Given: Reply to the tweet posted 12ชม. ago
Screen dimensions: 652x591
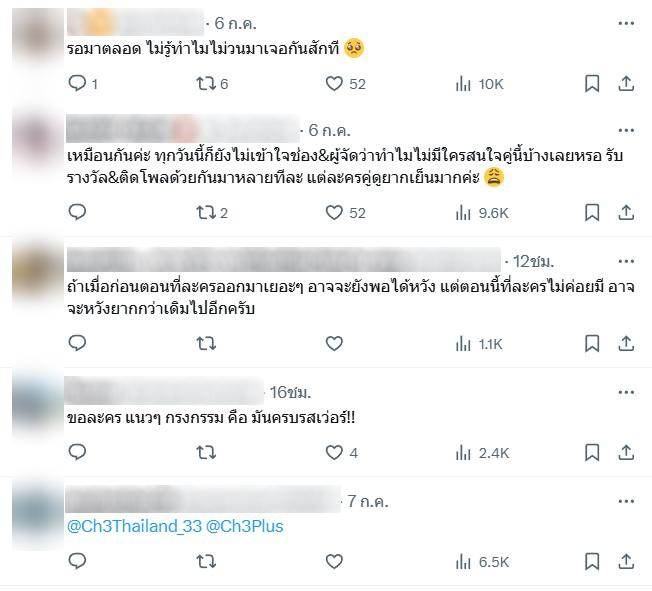Looking at the screenshot, I should (77, 343).
